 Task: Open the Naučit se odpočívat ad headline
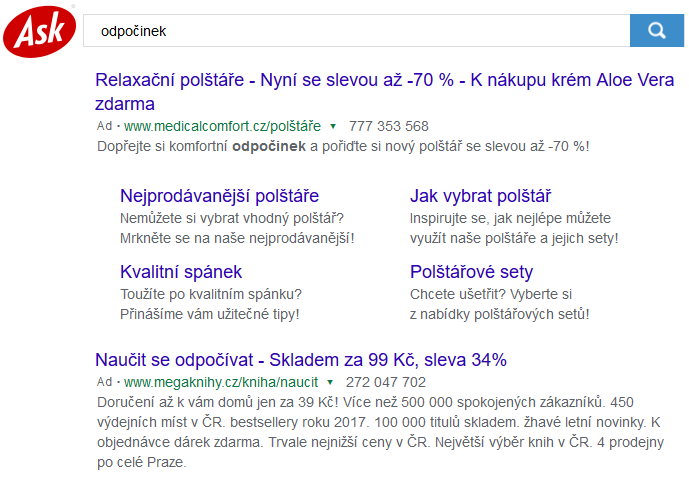click(301, 360)
